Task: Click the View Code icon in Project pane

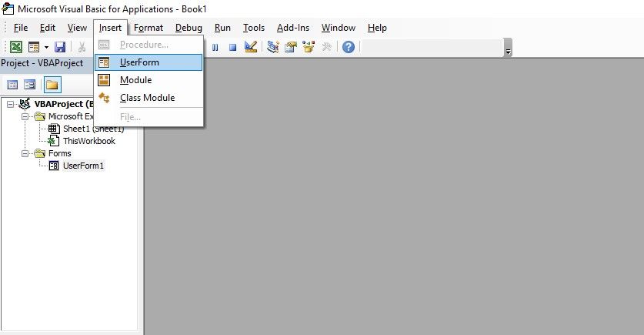Action: (13, 85)
